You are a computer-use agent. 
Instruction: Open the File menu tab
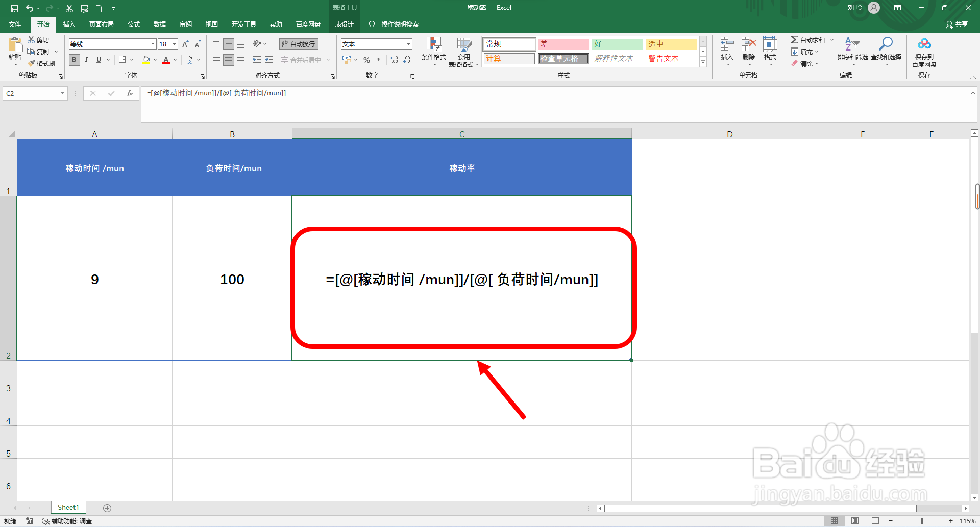click(15, 24)
